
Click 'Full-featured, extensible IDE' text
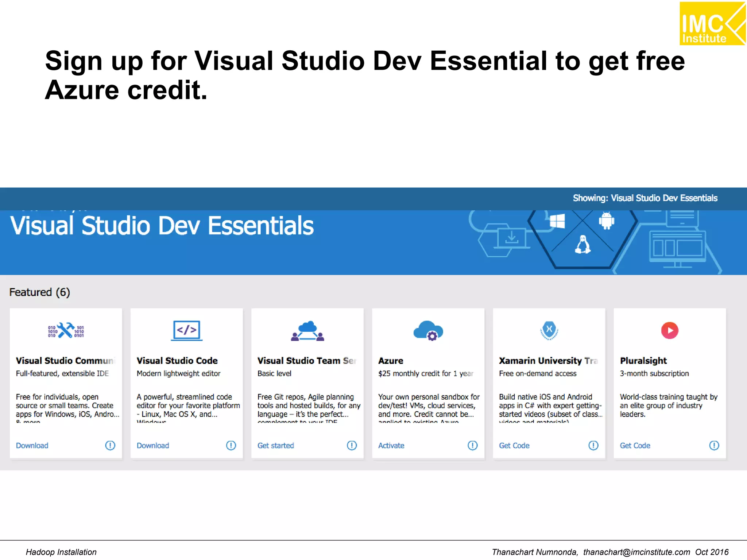[x=62, y=373]
